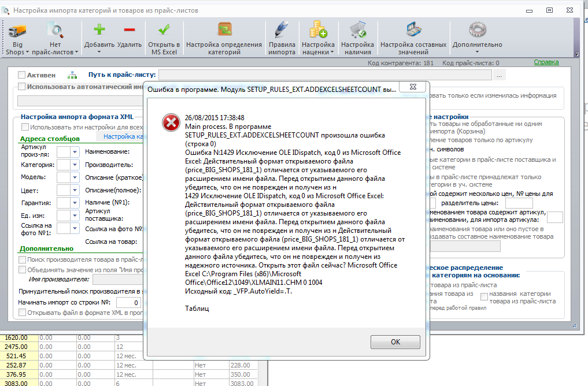Toggle Объединять значение из поля checkbox
Viewport: 588px width, 386px height.
point(22,270)
